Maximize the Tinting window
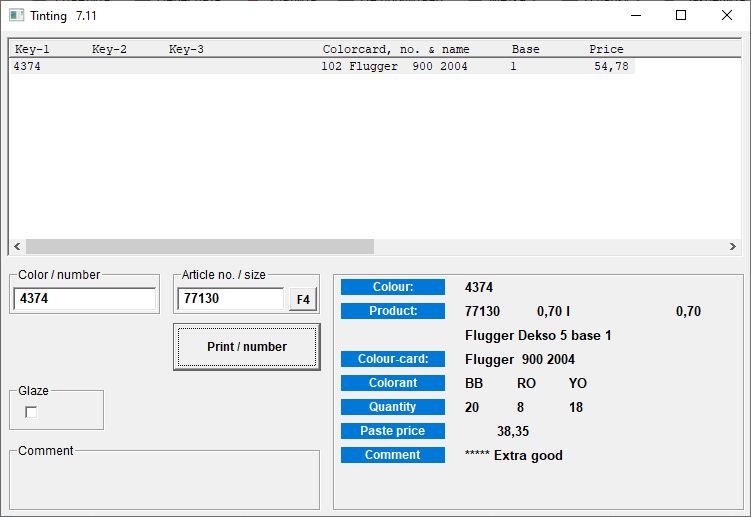 [681, 15]
